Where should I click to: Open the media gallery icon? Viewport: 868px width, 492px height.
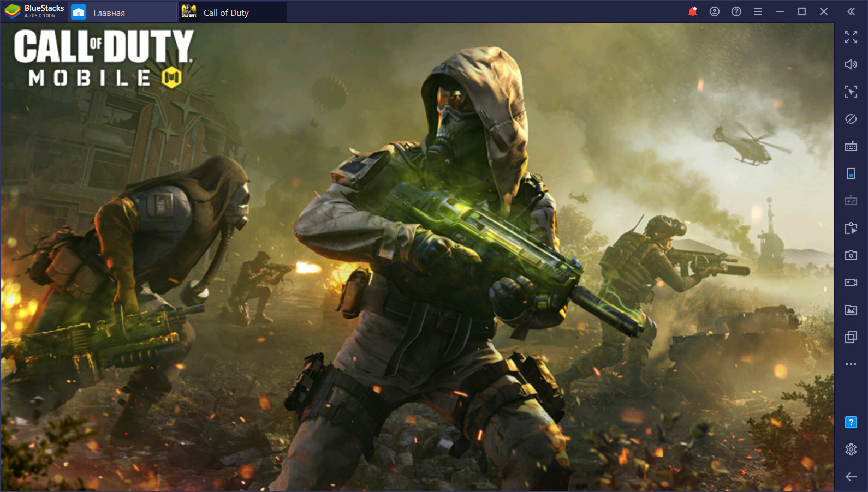pos(851,310)
